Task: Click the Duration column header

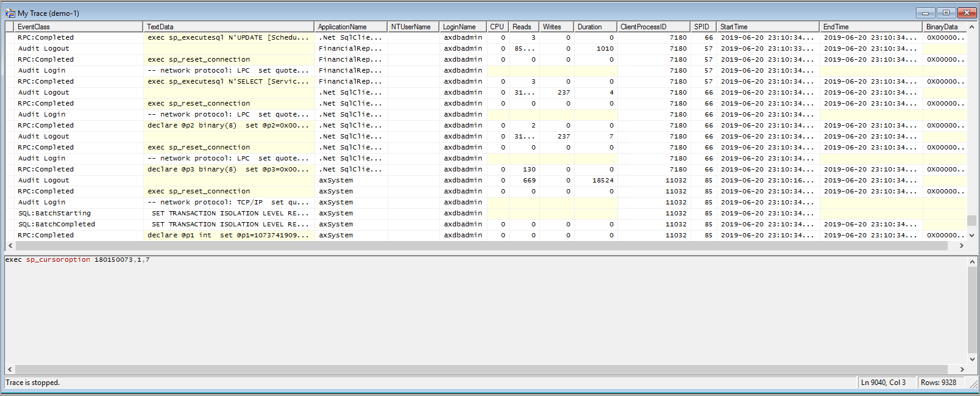Action: 594,27
